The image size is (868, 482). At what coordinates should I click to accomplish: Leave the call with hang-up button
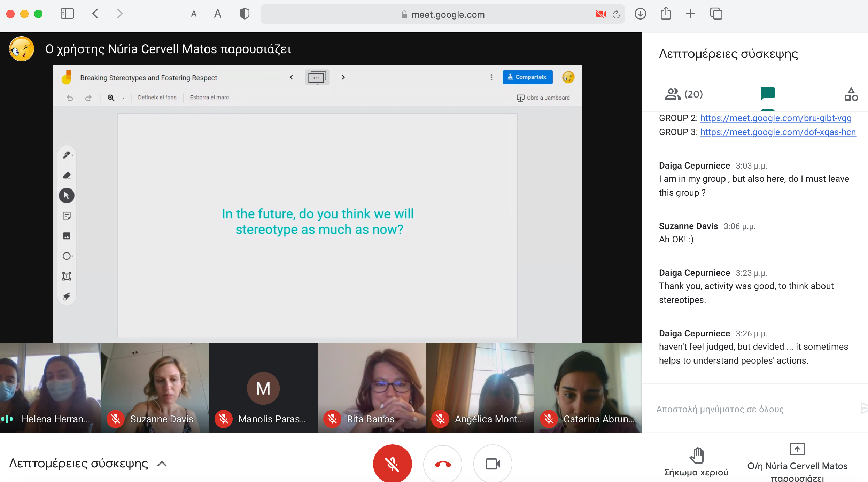[442, 464]
